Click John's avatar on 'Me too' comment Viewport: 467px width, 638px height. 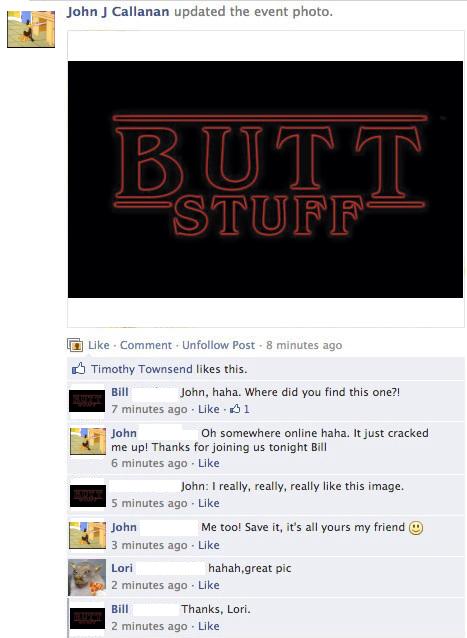tap(87, 535)
